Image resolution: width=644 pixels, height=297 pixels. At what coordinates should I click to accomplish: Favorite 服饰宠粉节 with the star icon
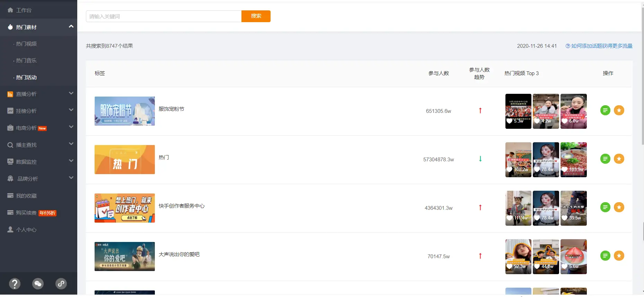click(619, 110)
